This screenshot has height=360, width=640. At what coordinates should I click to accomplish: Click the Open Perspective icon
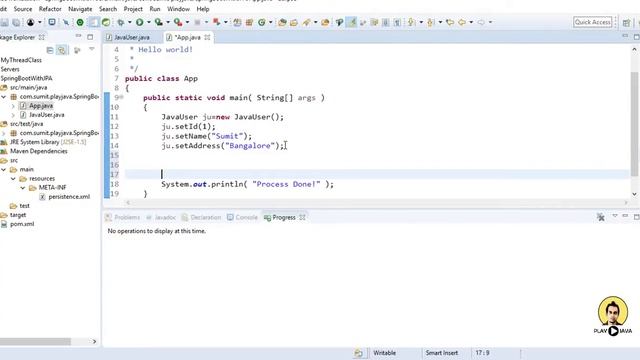[x=627, y=22]
